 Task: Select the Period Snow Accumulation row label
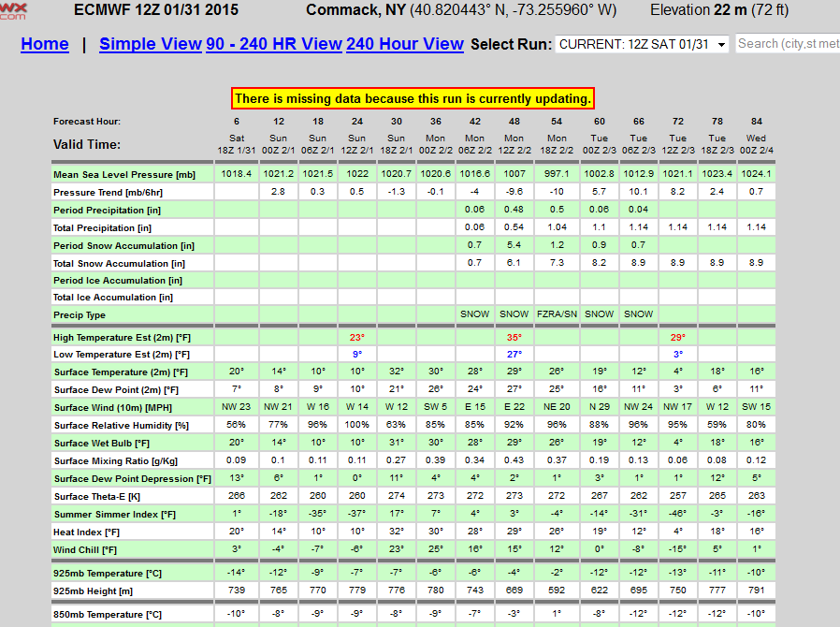point(123,245)
